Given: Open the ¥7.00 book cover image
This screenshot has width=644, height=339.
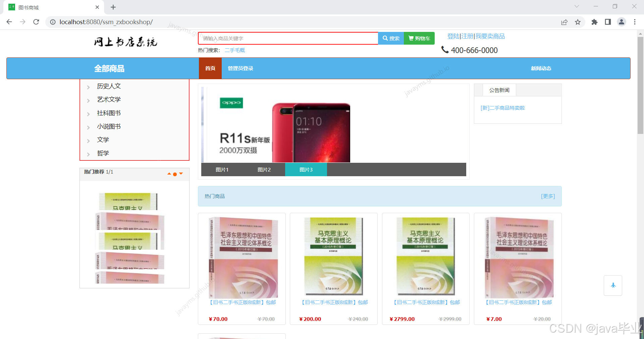Looking at the screenshot, I should pyautogui.click(x=519, y=257).
